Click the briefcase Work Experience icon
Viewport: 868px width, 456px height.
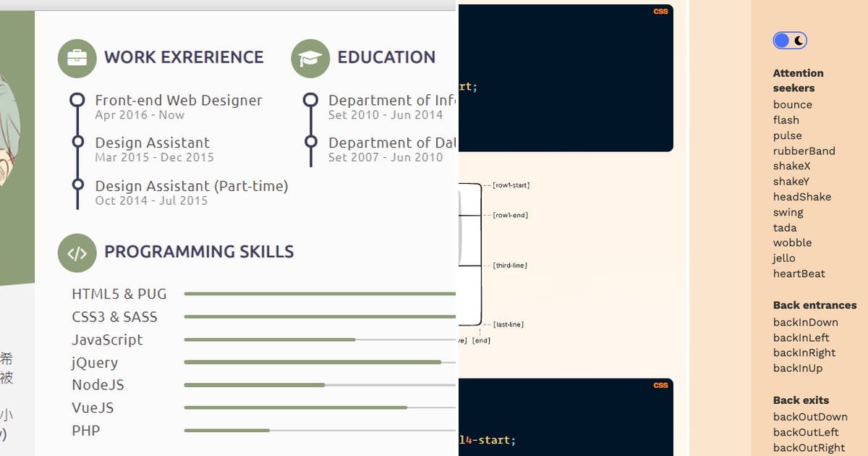tap(77, 58)
